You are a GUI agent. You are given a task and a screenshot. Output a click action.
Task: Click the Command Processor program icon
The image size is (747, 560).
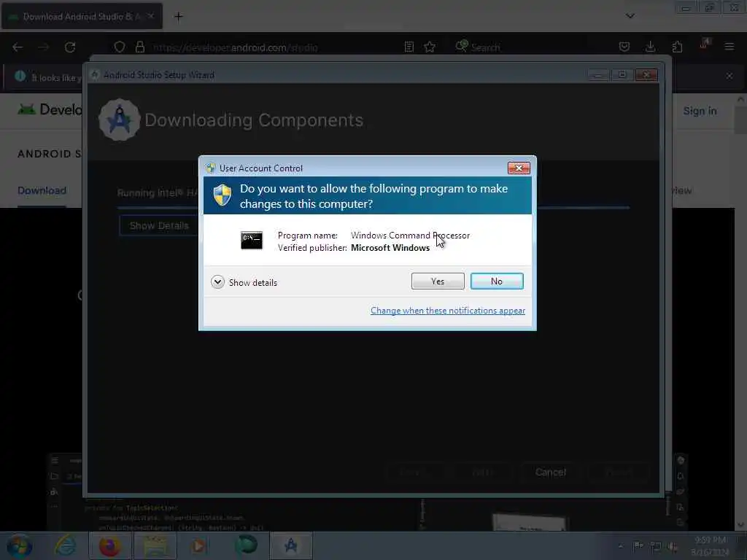tap(252, 241)
